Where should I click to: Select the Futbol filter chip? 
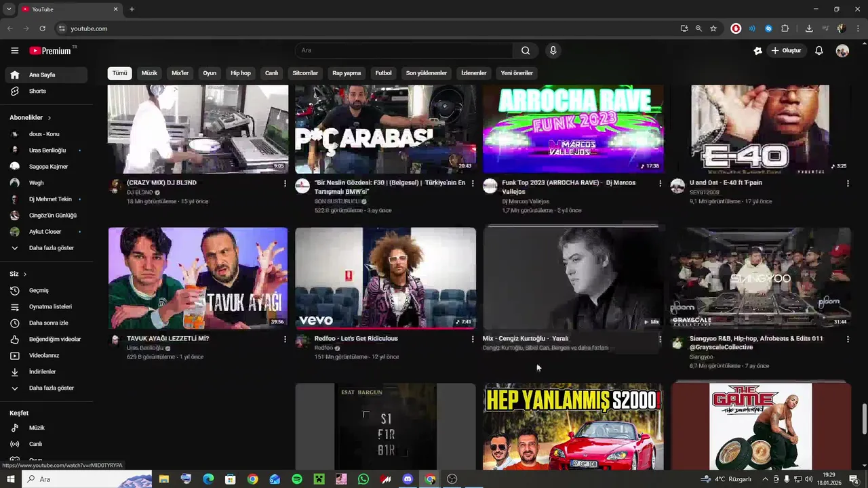pyautogui.click(x=384, y=73)
